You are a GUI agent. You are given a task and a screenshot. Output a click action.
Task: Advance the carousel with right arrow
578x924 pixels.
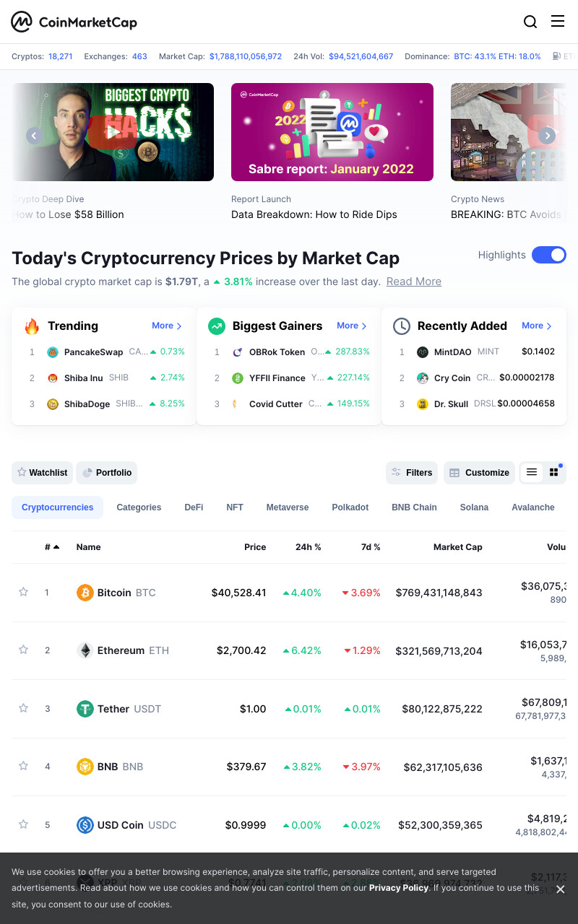click(x=548, y=135)
